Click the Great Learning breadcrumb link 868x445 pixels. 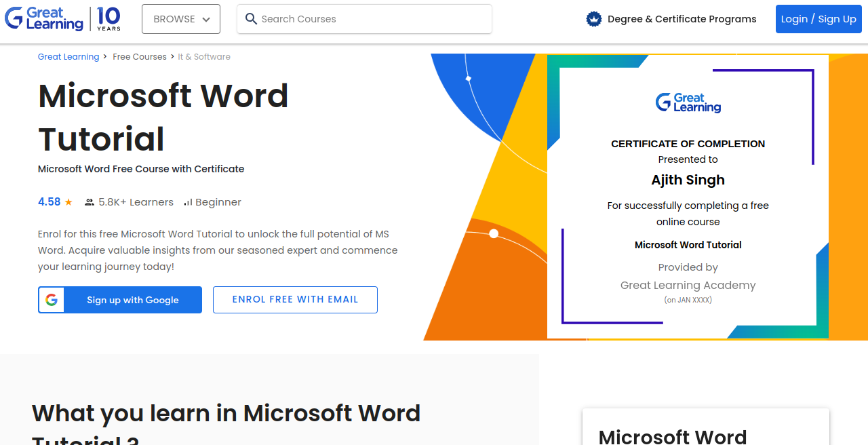(68, 56)
